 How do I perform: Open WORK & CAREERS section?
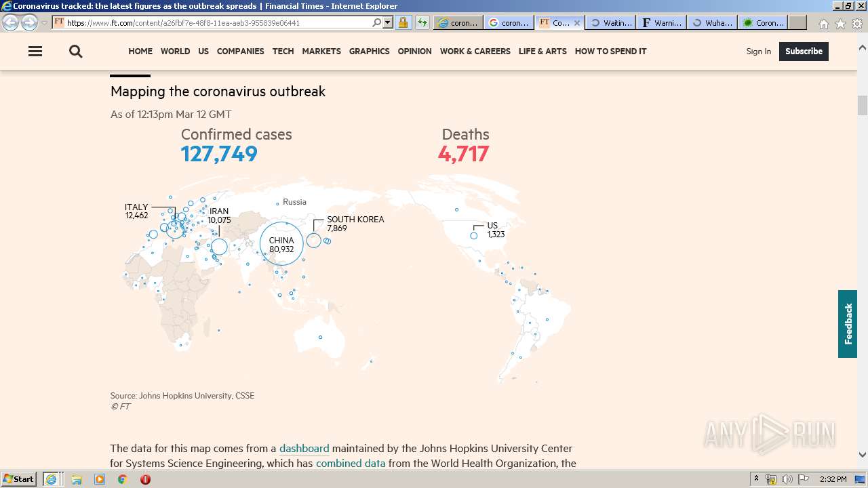click(x=475, y=52)
